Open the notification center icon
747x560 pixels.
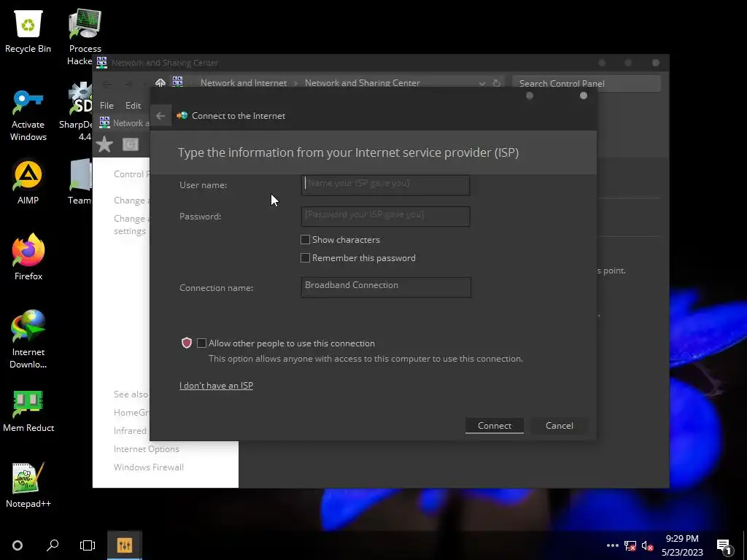(724, 546)
